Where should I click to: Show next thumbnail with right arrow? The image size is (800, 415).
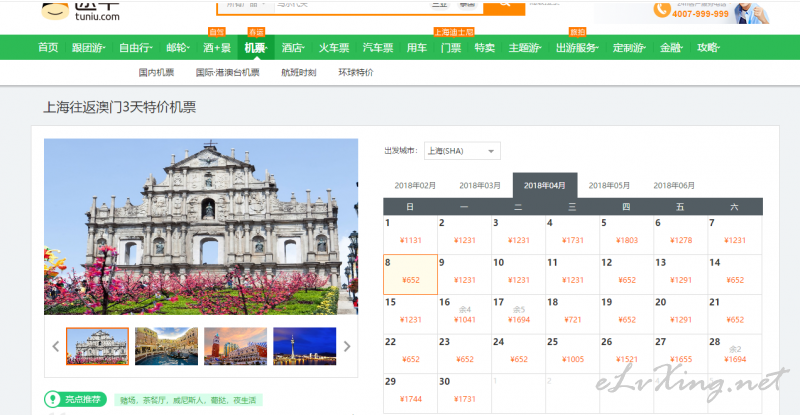pyautogui.click(x=347, y=346)
